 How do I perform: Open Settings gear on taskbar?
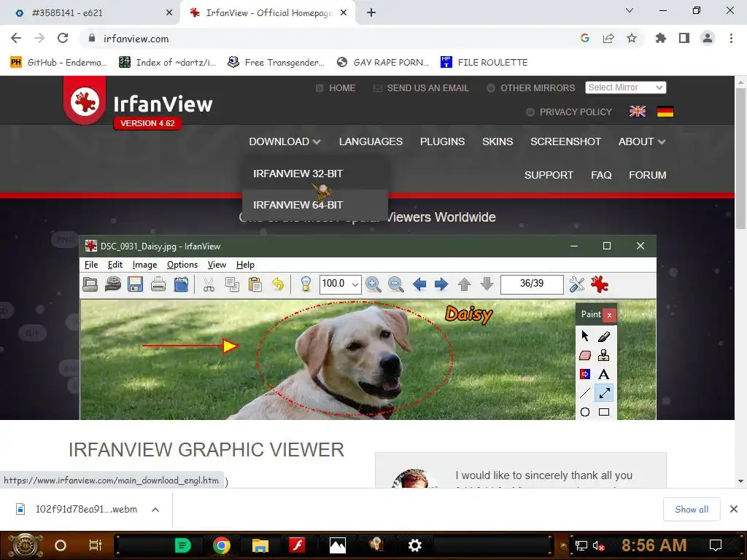415,545
